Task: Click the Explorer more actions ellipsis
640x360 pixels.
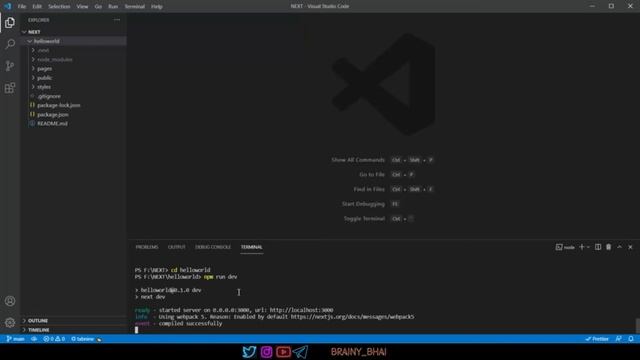Action: click(117, 20)
